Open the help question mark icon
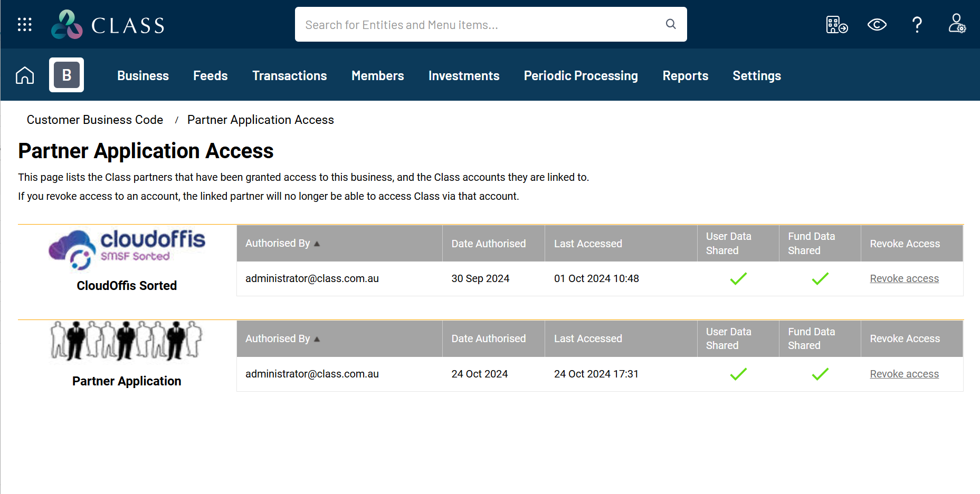Image resolution: width=980 pixels, height=494 pixels. tap(917, 25)
